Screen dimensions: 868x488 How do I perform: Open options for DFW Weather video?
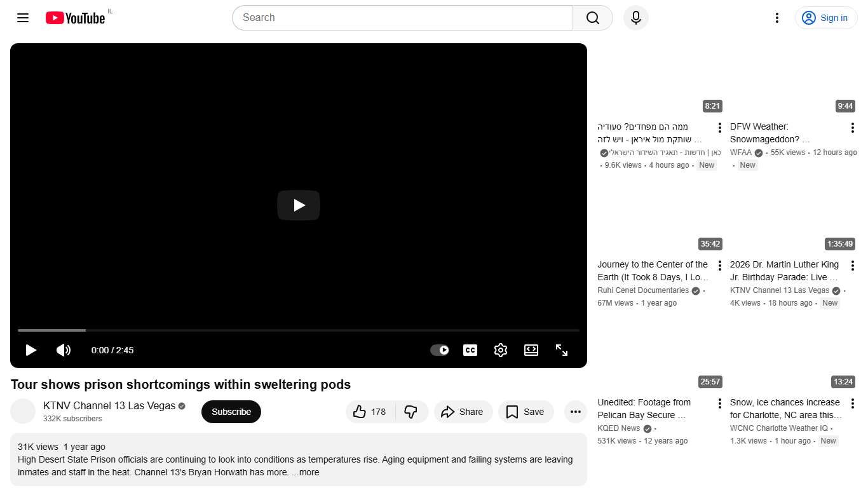pos(852,128)
